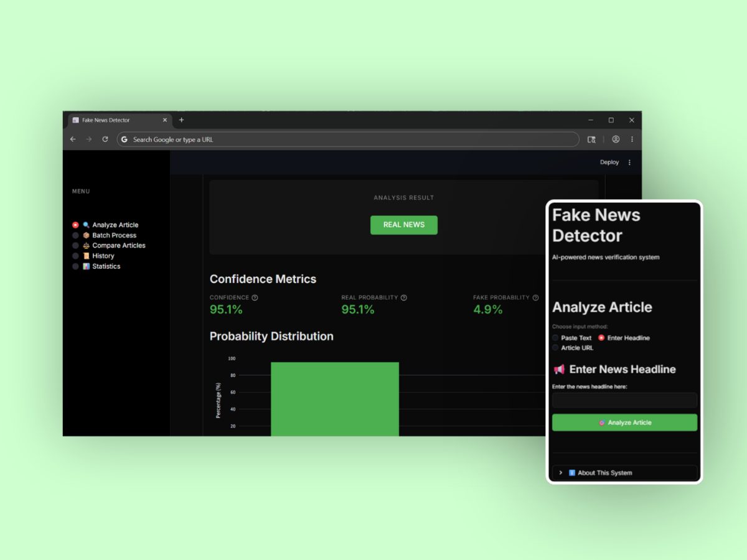The height and width of the screenshot is (560, 747).
Task: Expand the About This System section
Action: tap(624, 473)
